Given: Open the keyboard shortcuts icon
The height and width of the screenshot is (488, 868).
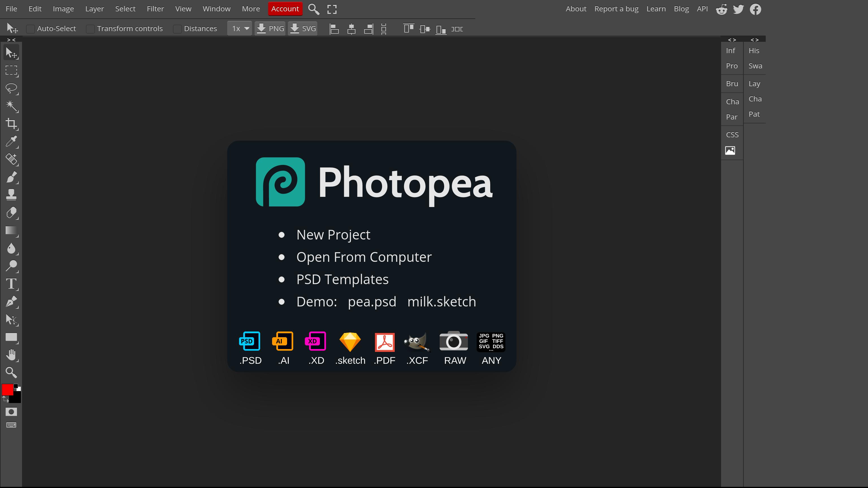Looking at the screenshot, I should point(11,425).
